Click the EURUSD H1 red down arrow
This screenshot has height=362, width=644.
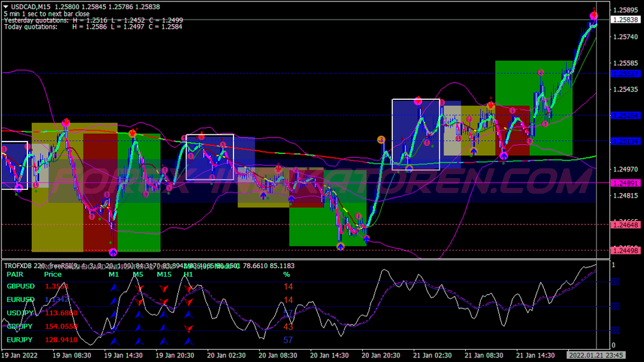(x=189, y=300)
